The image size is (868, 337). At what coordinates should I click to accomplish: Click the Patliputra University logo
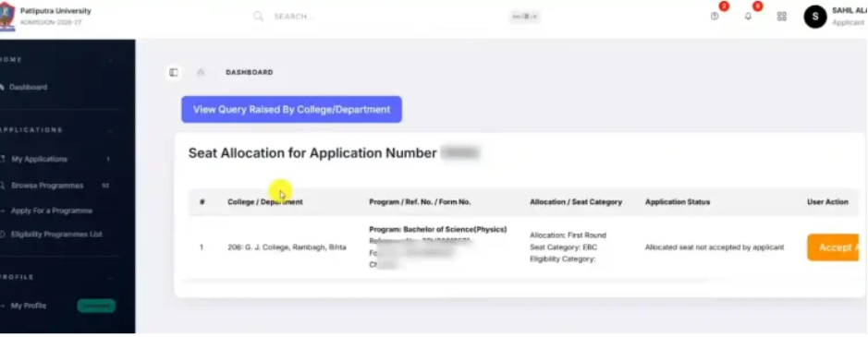coord(6,16)
